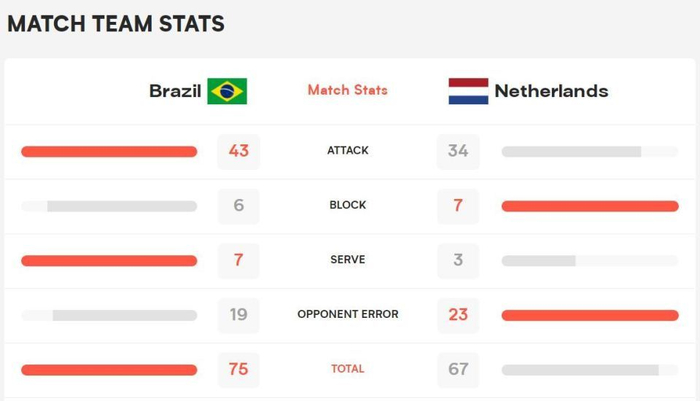Click Netherlands' opponent error bar
The height and width of the screenshot is (401, 700).
point(589,315)
